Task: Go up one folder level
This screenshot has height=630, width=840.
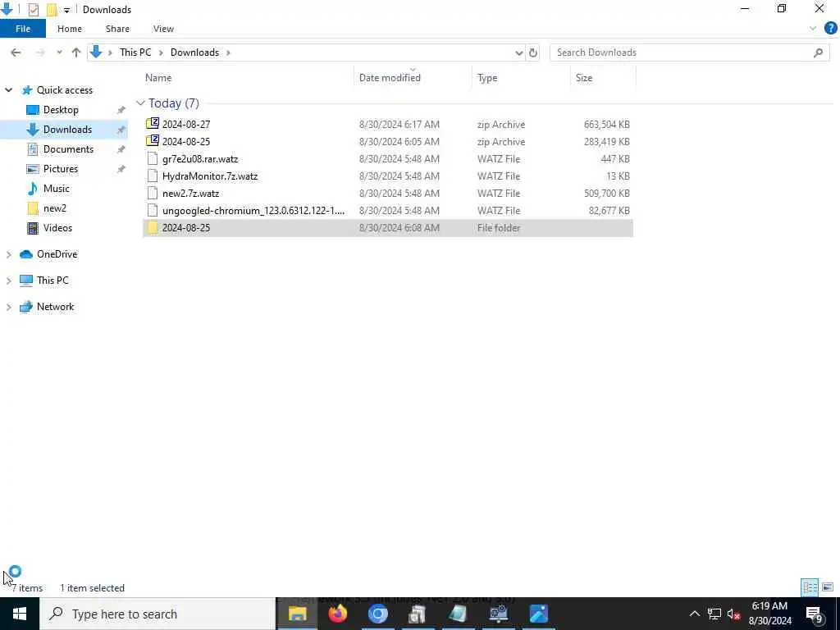Action: (x=76, y=52)
